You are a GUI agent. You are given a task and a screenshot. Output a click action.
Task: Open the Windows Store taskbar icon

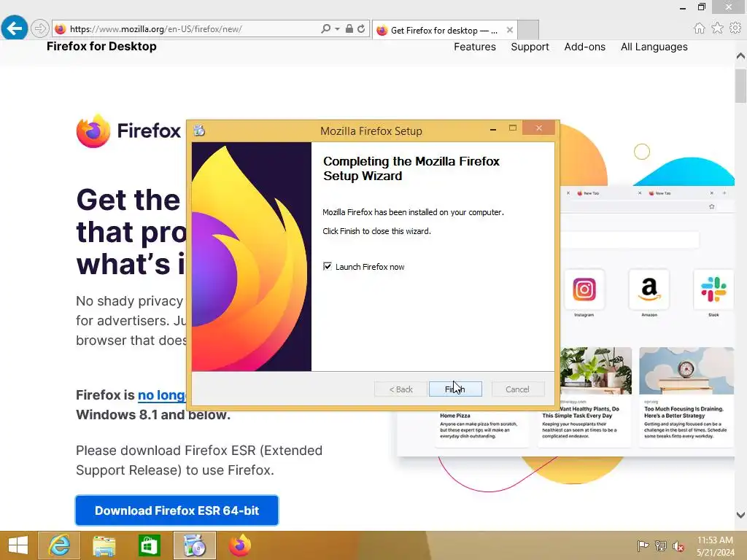[x=149, y=545]
